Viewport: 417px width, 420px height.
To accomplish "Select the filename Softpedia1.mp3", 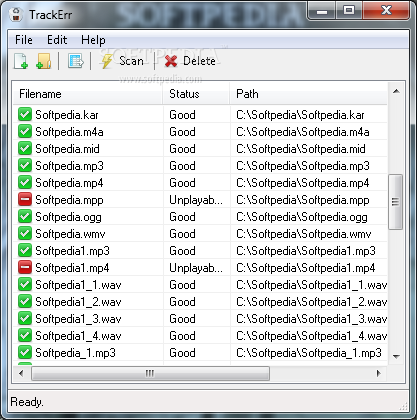I will click(x=73, y=251).
